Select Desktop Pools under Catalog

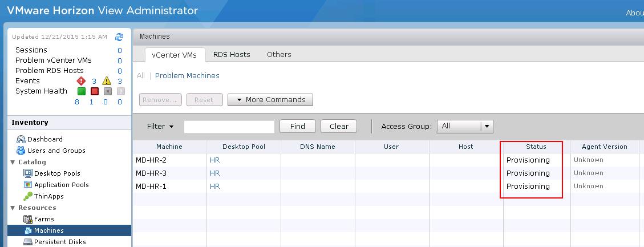57,173
